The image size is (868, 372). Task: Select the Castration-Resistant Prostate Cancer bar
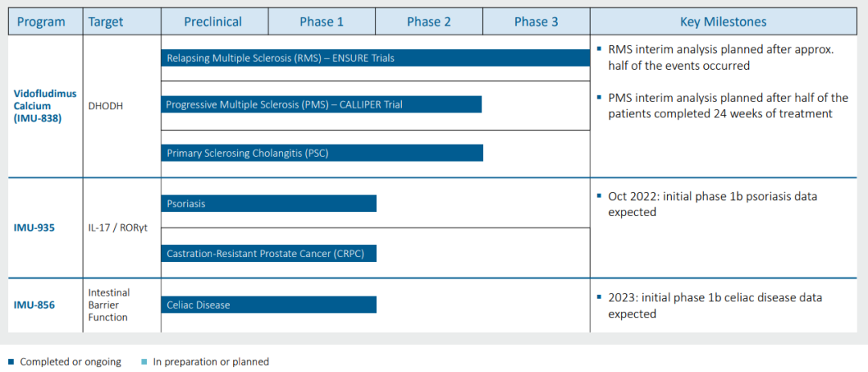(268, 254)
